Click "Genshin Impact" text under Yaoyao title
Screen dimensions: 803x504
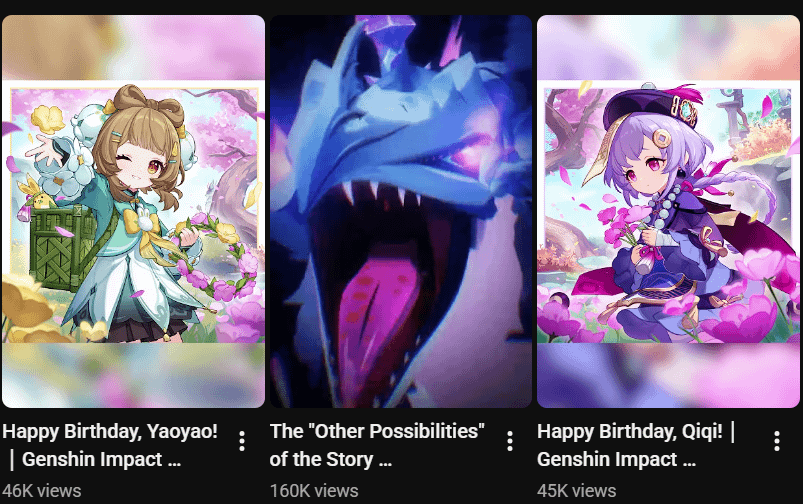click(x=92, y=459)
